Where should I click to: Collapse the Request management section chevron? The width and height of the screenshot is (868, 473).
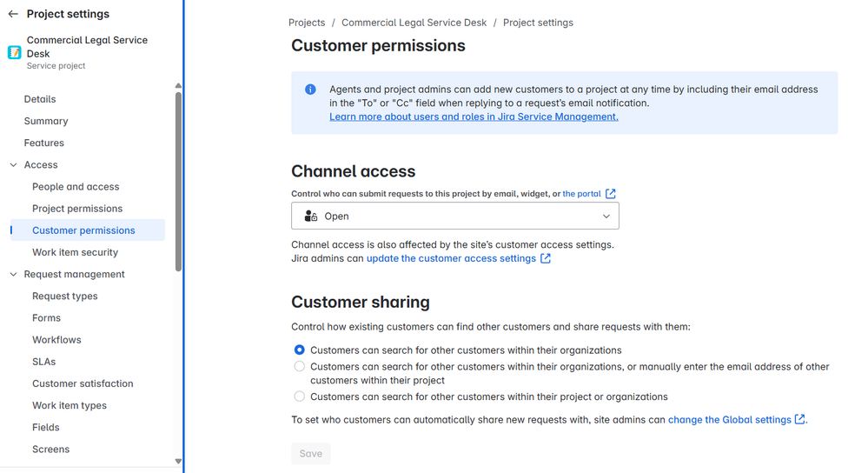14,274
